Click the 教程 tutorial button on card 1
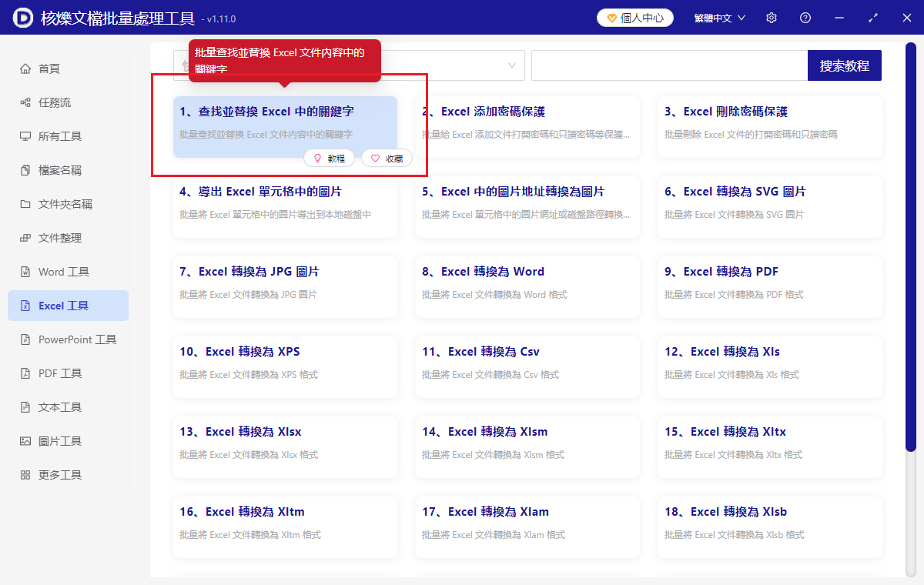The height and width of the screenshot is (585, 924). pos(330,158)
